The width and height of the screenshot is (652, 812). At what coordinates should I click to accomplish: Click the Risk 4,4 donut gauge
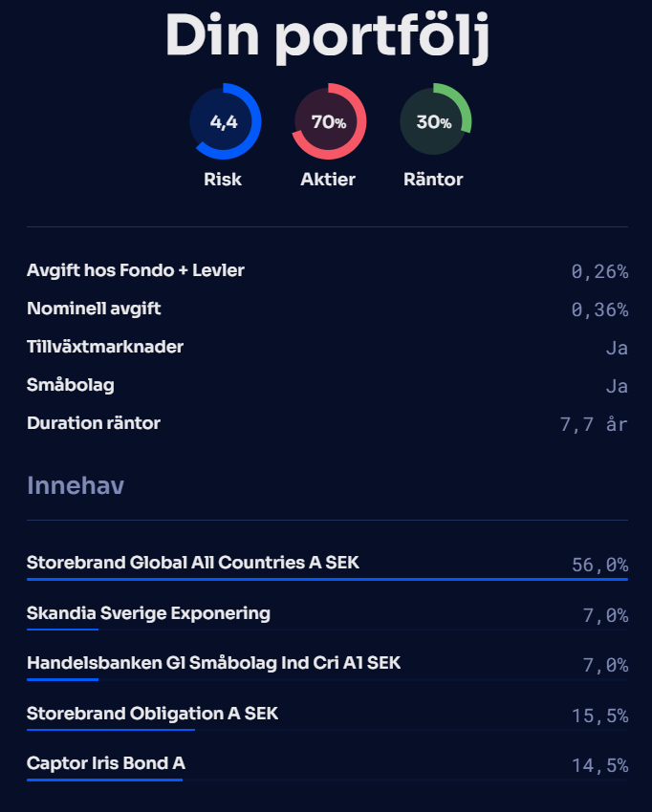(x=224, y=121)
